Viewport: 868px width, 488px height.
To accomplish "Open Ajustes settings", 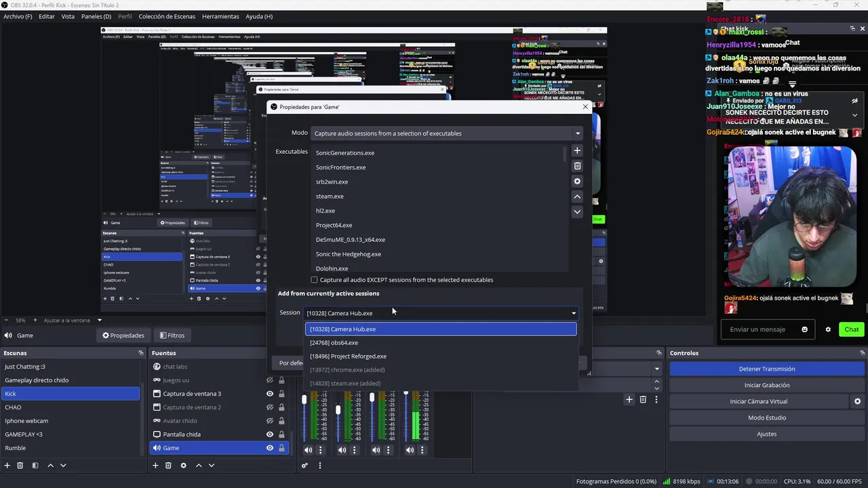I will 766,434.
